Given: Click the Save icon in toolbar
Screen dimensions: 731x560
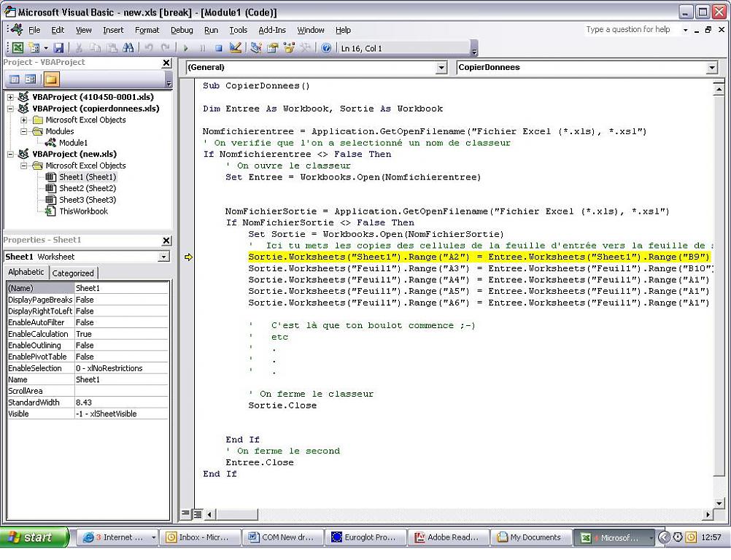Looking at the screenshot, I should coord(58,48).
